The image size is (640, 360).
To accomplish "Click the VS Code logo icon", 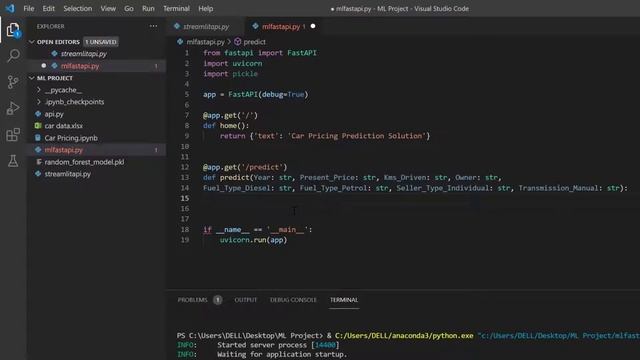I will coord(10,8).
